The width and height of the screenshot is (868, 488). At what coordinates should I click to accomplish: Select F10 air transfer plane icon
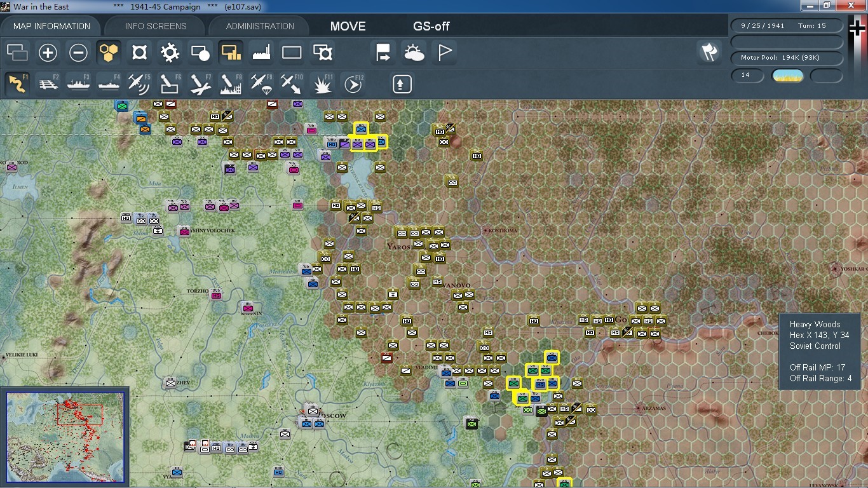292,83
